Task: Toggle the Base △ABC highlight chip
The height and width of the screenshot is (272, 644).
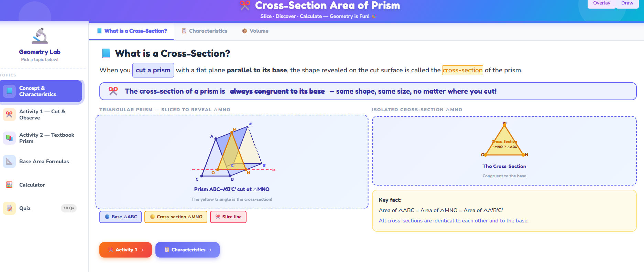Action: tap(120, 217)
